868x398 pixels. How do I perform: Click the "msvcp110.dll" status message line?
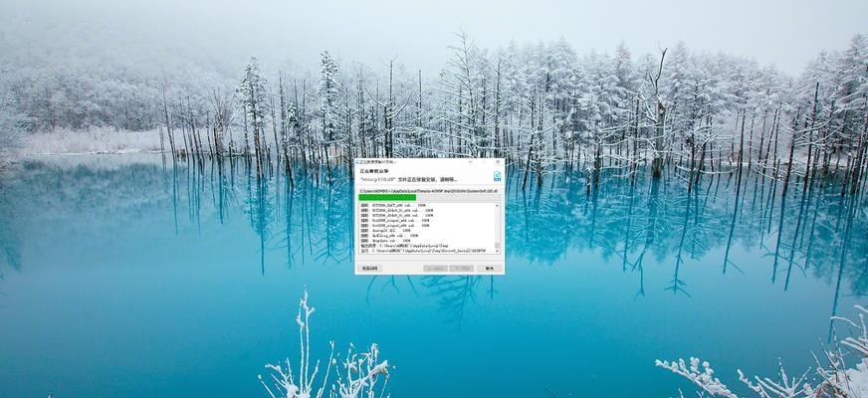408,179
